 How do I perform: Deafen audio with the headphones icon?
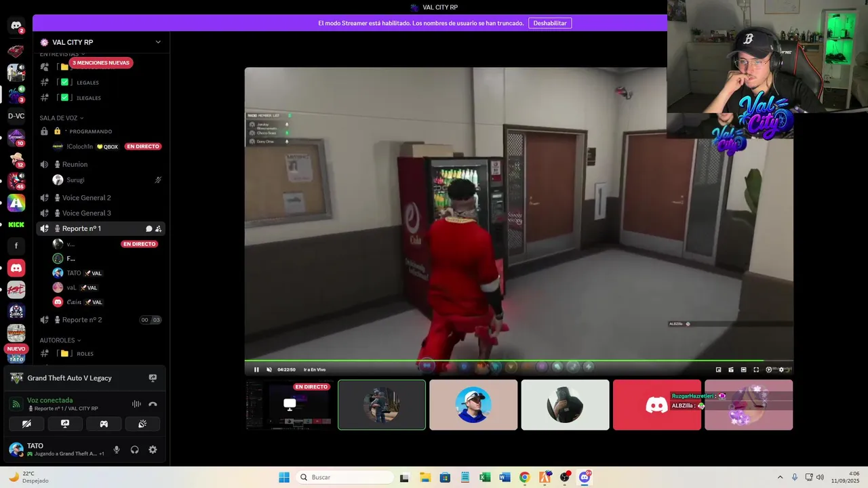134,449
